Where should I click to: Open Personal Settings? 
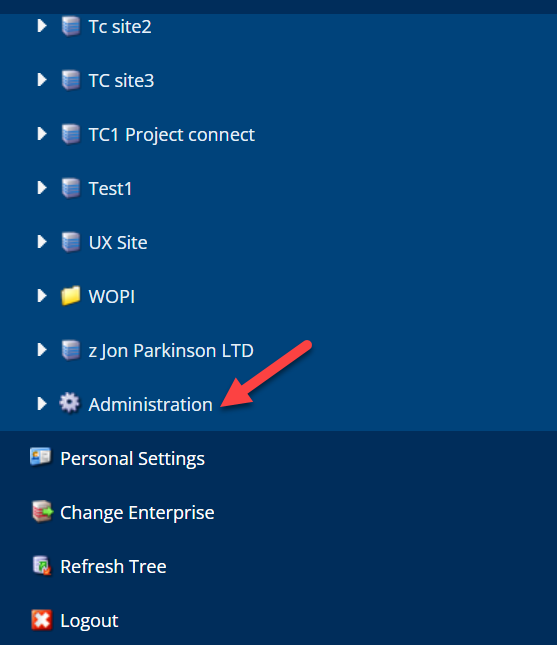click(x=132, y=459)
